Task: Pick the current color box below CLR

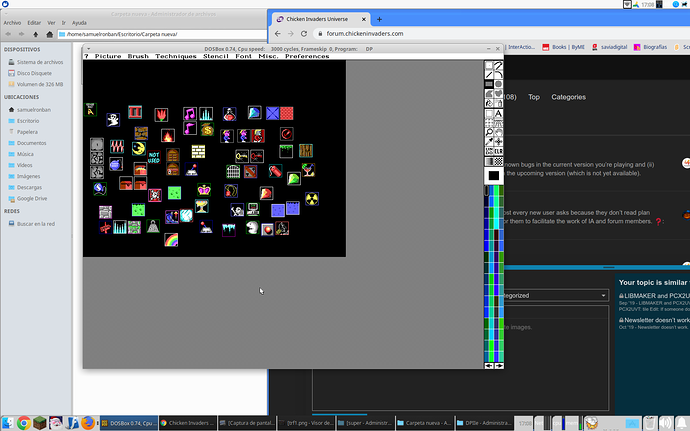Action: (494, 175)
